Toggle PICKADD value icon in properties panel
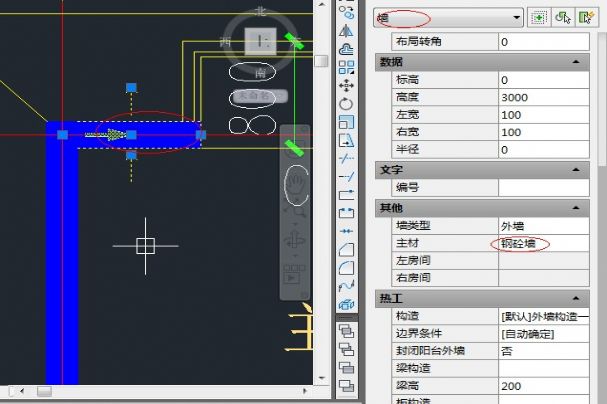 (542, 17)
